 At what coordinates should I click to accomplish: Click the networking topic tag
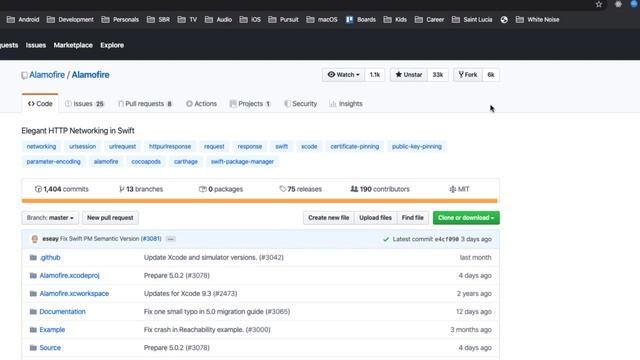click(x=41, y=147)
